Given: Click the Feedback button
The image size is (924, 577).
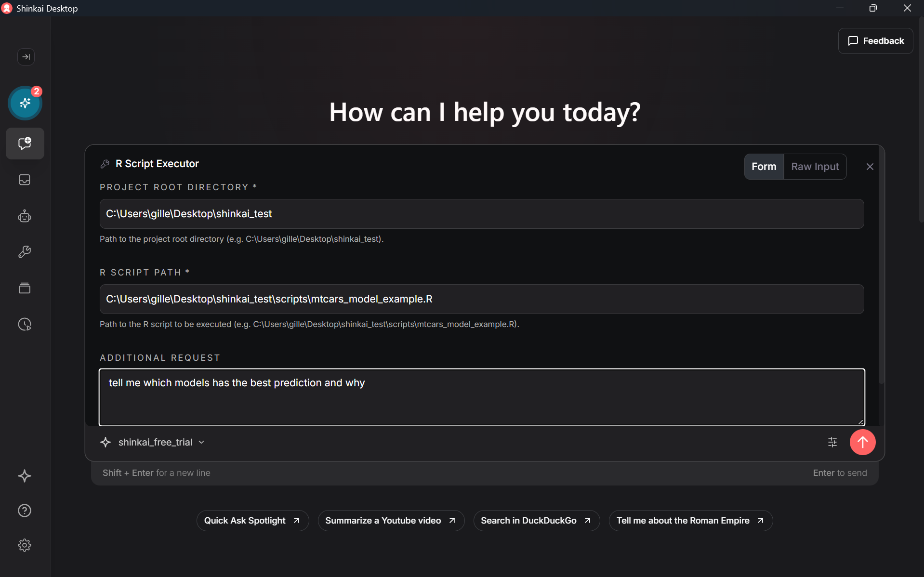Looking at the screenshot, I should click(875, 41).
